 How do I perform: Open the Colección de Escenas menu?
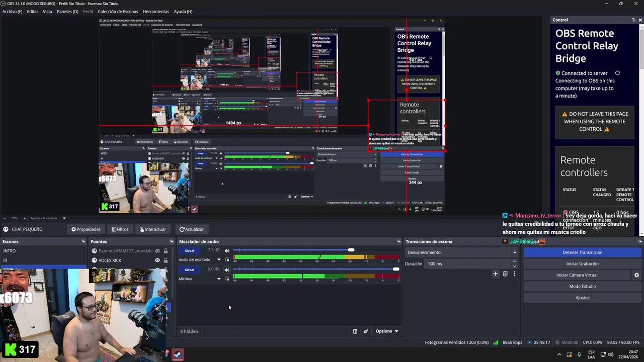[x=118, y=12]
